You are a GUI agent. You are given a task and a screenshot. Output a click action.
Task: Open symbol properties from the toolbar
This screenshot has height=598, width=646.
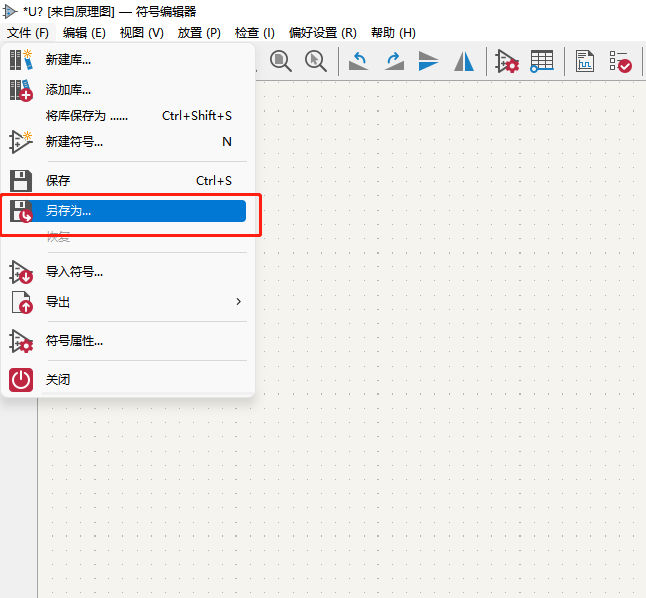pos(507,61)
